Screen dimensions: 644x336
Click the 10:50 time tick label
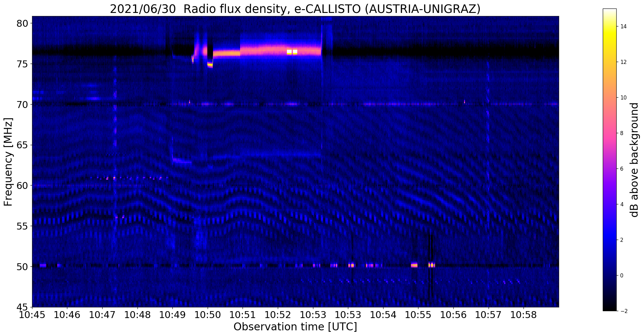point(208,315)
